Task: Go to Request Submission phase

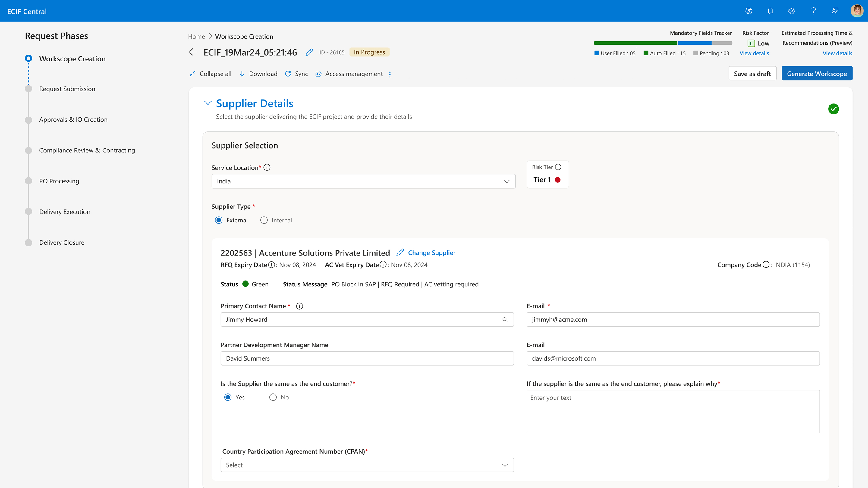Action: 67,89
